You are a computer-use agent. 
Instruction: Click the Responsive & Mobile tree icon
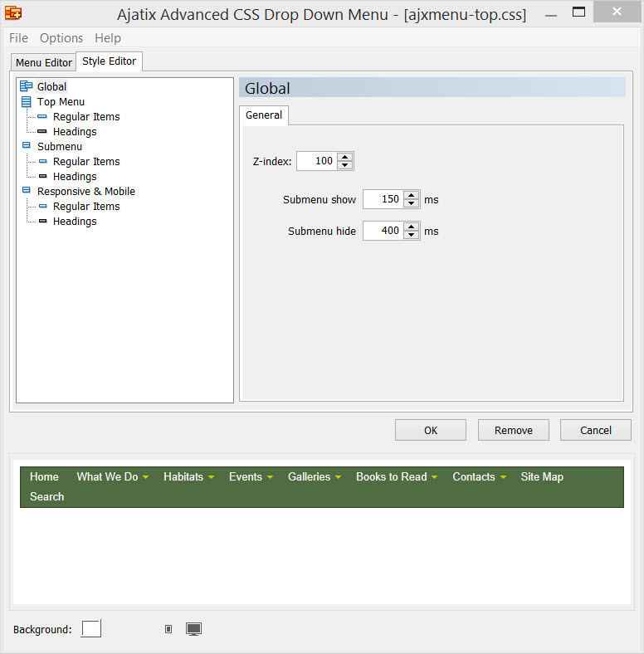pyautogui.click(x=27, y=190)
